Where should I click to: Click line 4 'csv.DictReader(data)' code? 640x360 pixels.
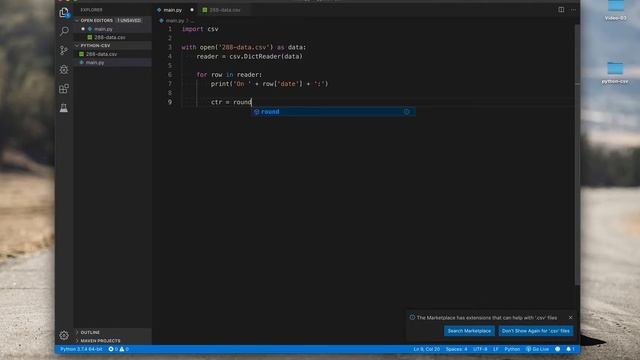pos(266,56)
